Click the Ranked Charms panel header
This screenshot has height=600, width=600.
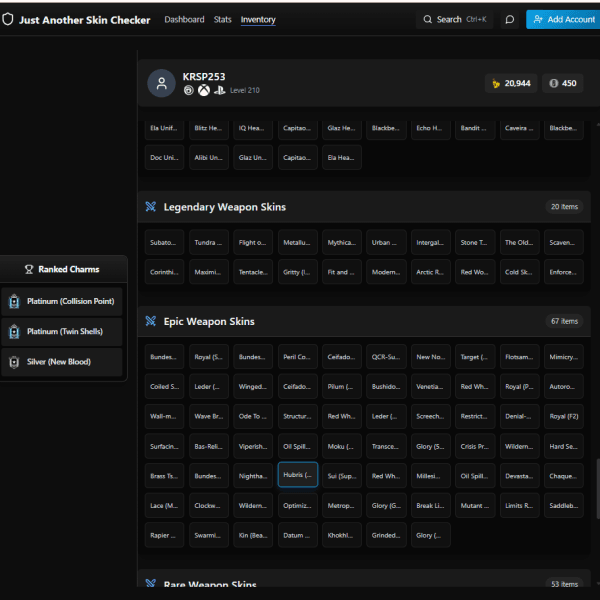tap(63, 269)
